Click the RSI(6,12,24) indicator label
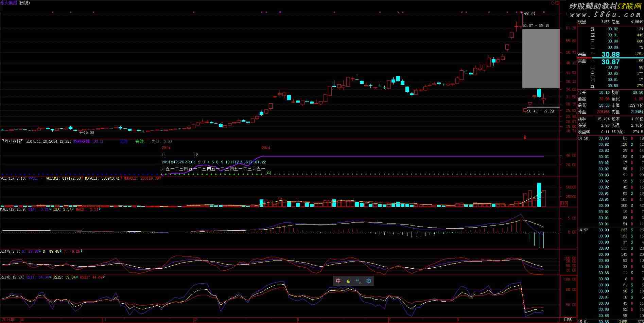 pyautogui.click(x=12, y=277)
